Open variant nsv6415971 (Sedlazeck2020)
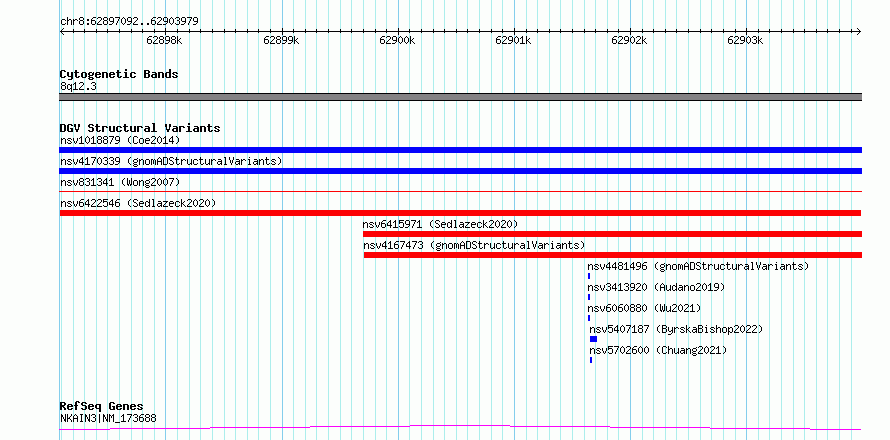The width and height of the screenshot is (890, 440). [x=440, y=224]
